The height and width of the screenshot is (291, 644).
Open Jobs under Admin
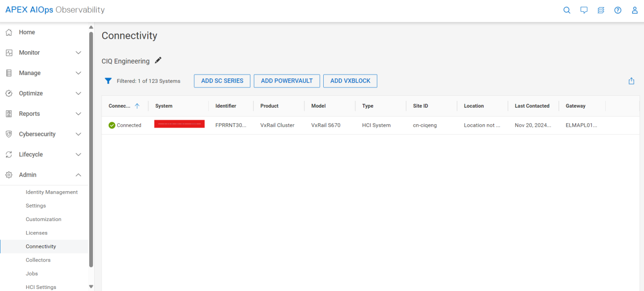32,274
